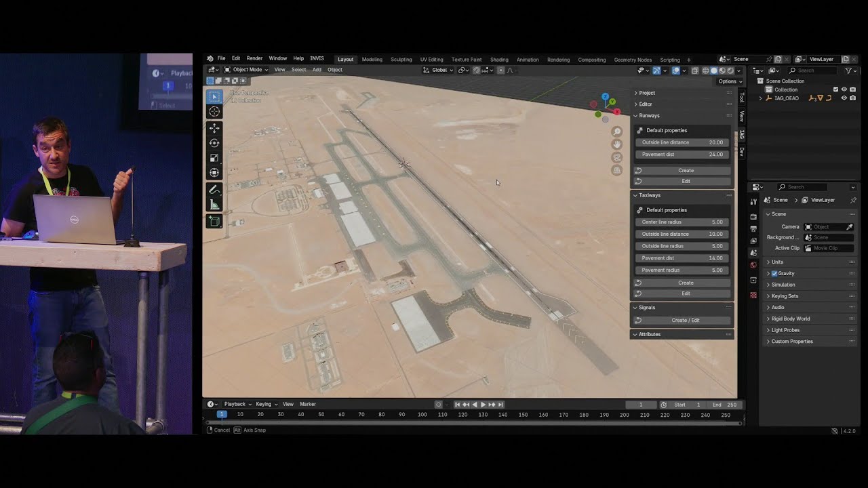
Task: Open the Tool properties tab icon
Action: 753,202
